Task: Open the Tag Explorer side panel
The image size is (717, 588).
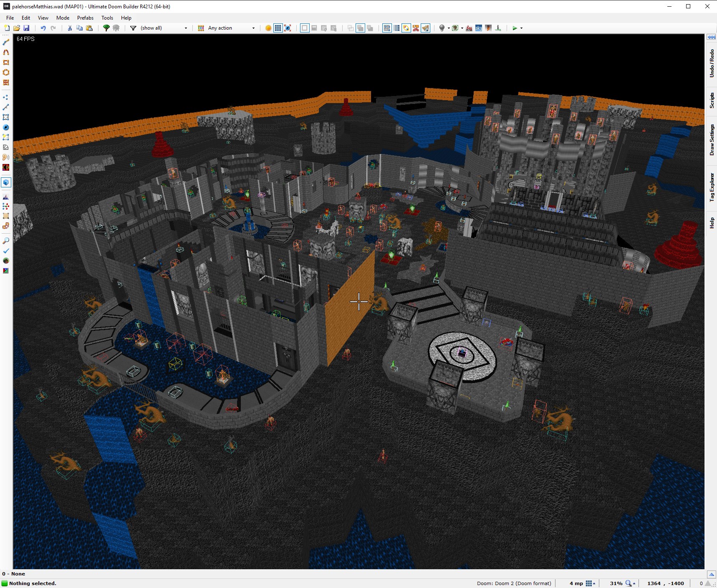Action: [x=712, y=187]
